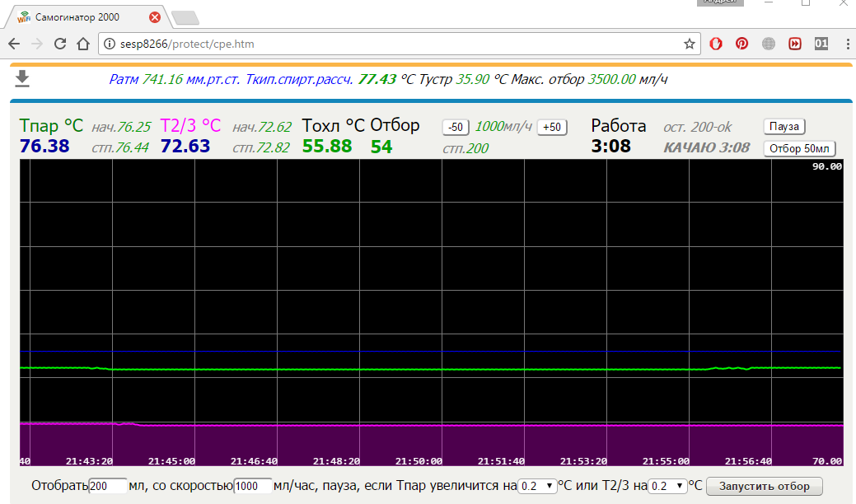Click the pressure value 741.16

162,80
